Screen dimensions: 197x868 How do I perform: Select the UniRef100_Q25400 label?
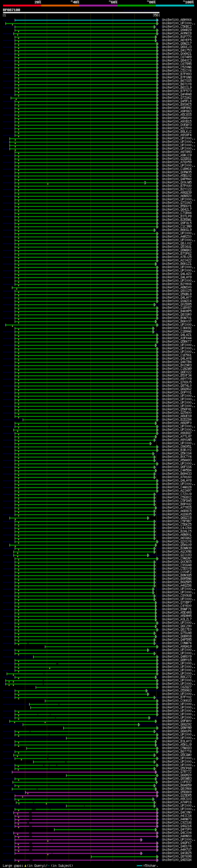click(x=177, y=413)
